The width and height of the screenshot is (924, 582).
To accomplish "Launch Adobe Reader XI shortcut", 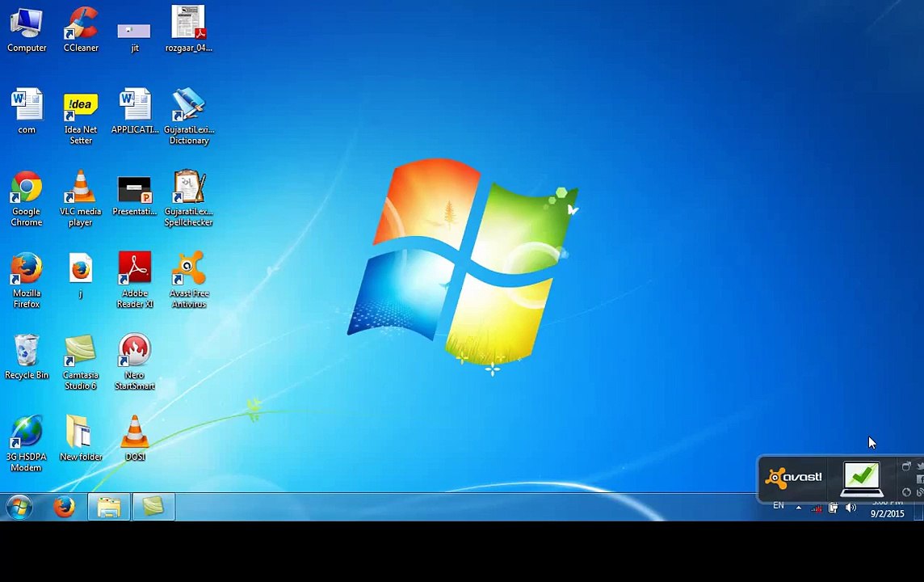I will pyautogui.click(x=135, y=280).
